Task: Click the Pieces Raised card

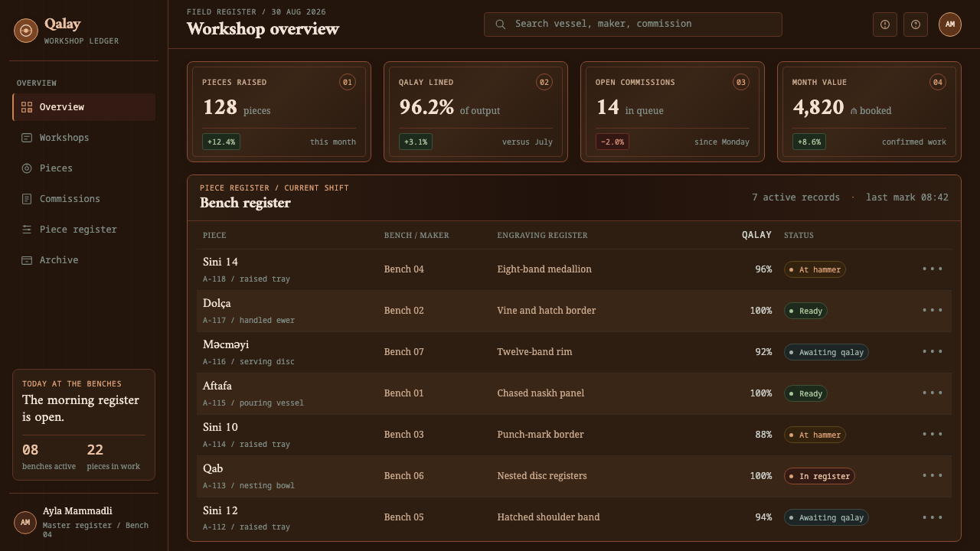Action: tap(279, 112)
